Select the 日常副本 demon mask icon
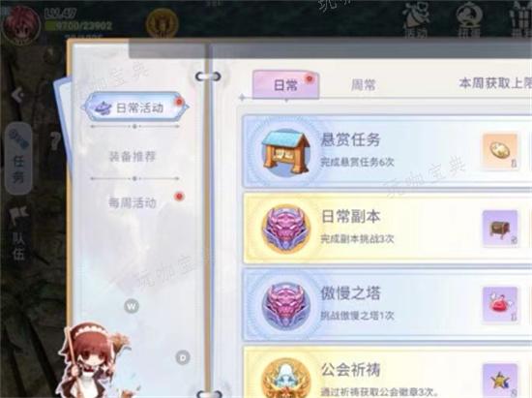This screenshot has height=398, width=532. [285, 229]
